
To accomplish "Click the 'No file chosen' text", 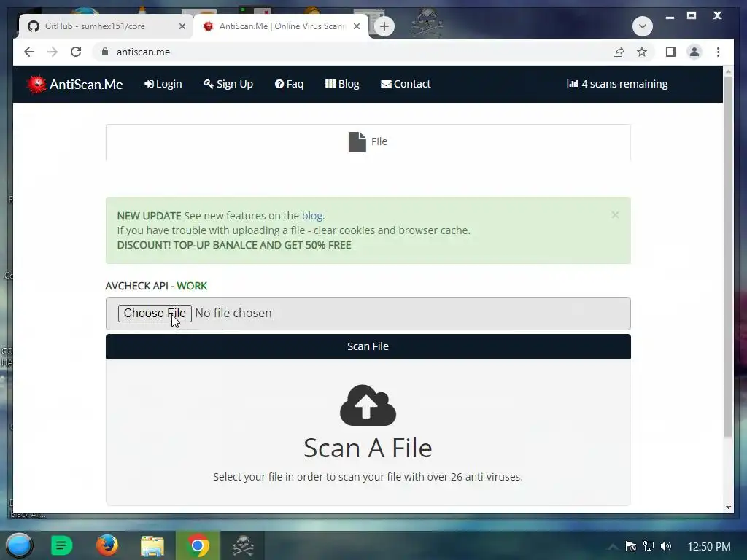I will coord(233,313).
